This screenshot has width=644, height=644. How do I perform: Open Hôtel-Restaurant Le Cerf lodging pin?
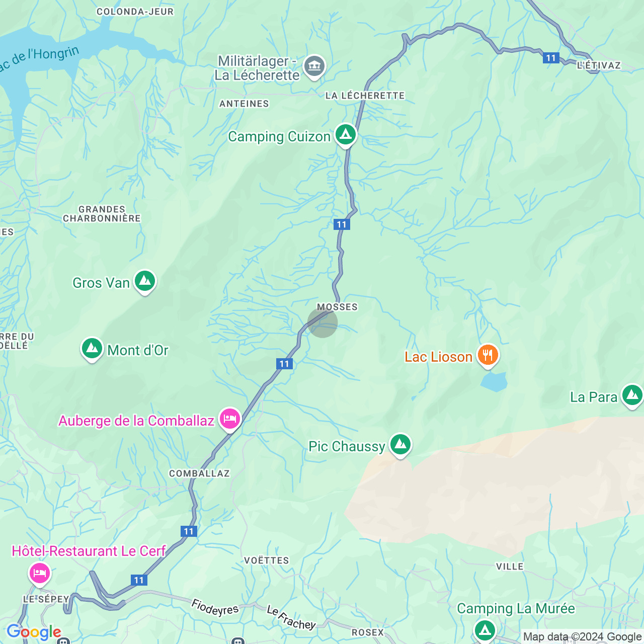pos(40,573)
